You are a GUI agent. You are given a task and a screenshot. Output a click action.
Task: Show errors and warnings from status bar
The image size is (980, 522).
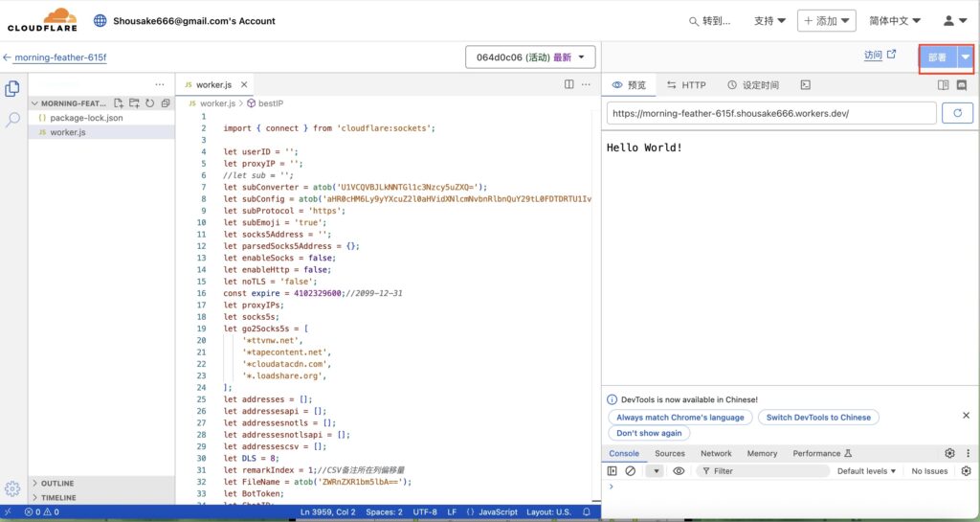(x=42, y=511)
